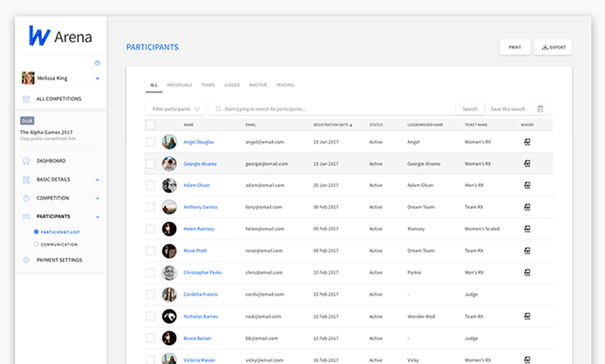Click Cordelia Francis's avatar photo
The width and height of the screenshot is (605, 364).
169,295
